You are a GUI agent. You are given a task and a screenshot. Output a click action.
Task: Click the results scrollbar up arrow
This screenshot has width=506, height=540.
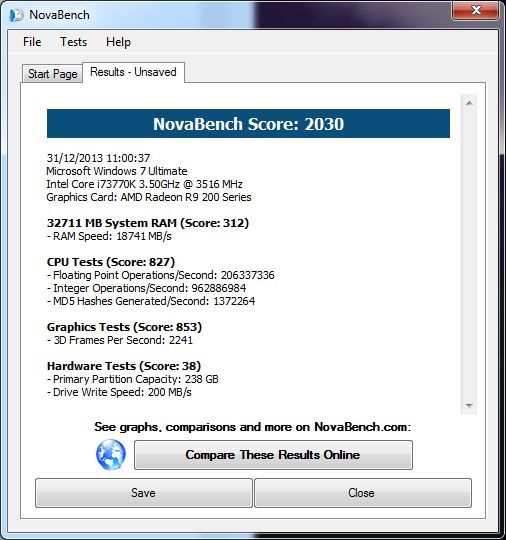pos(469,103)
